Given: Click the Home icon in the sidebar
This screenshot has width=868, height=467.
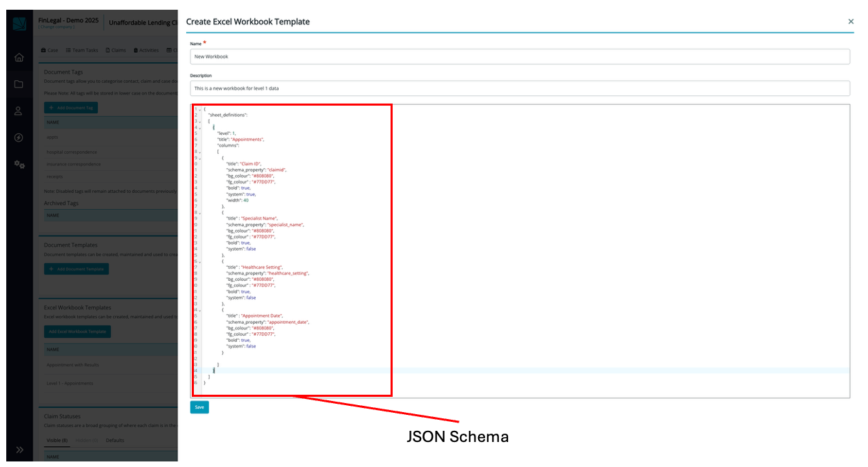Looking at the screenshot, I should click(x=19, y=58).
